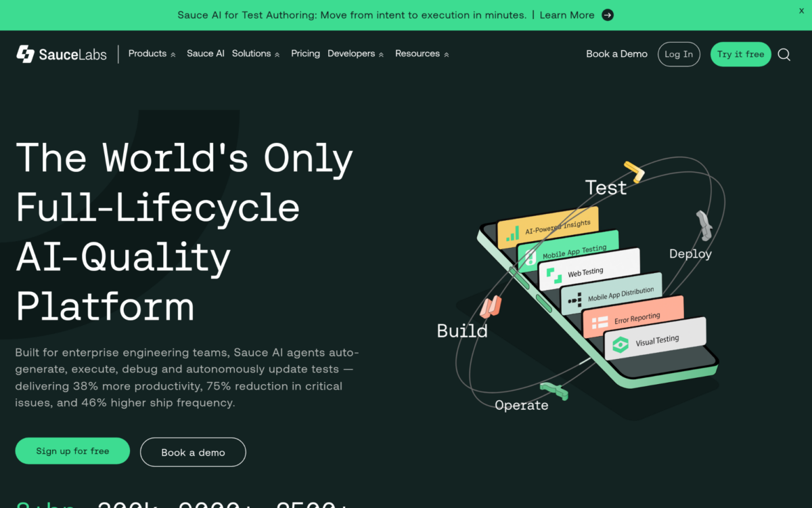The height and width of the screenshot is (508, 812).
Task: Click the Try it free button
Action: pos(741,54)
